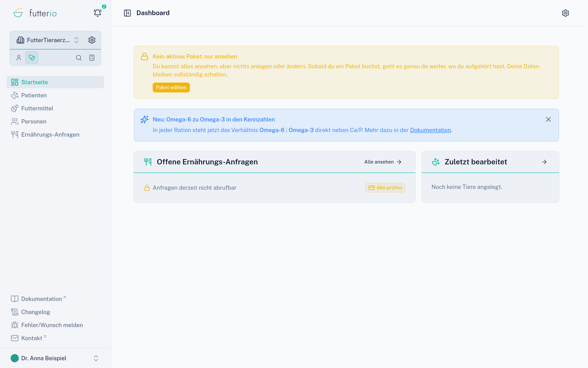Click 'Kein aktives Paket: nur ansehen' heading
This screenshot has width=588, height=368.
195,56
